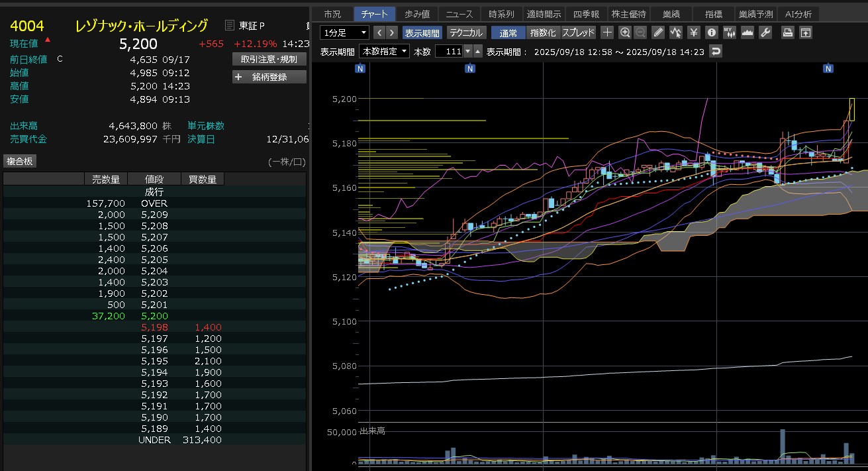Screen dimensions: 868x471
Task: Click the 成行 row in order board
Action: (154, 192)
